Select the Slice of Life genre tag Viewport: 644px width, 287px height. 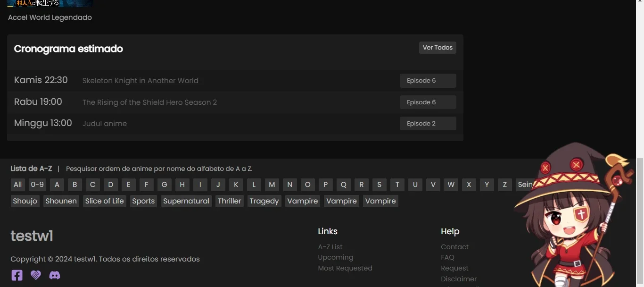[x=104, y=201]
